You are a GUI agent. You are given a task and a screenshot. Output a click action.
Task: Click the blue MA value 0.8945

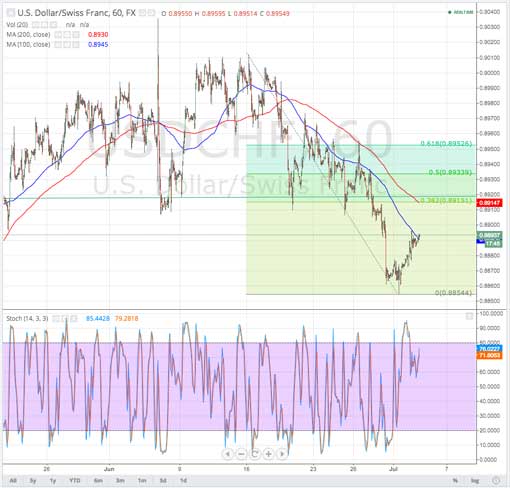click(x=98, y=45)
